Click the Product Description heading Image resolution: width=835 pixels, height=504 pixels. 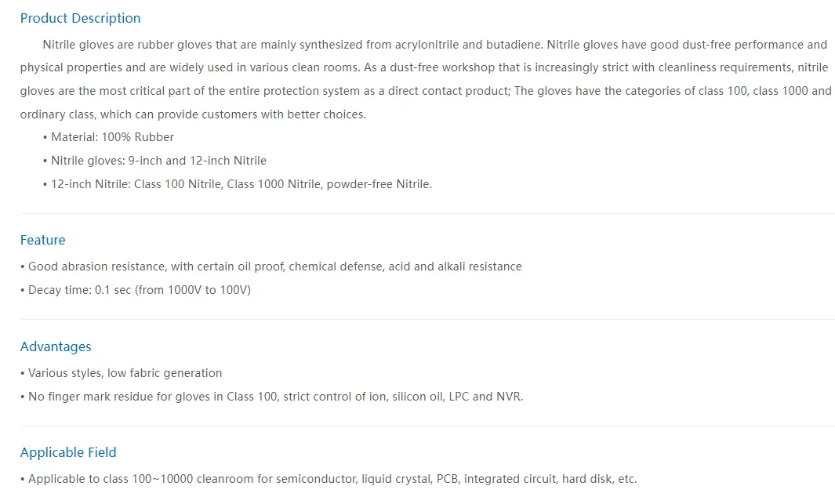tap(80, 18)
